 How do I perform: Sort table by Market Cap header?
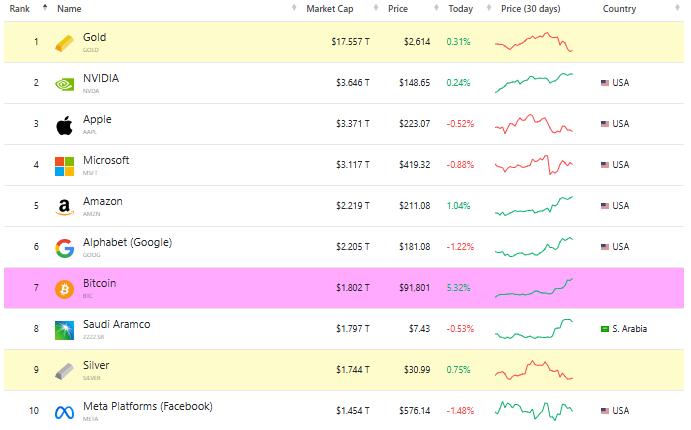tap(330, 9)
